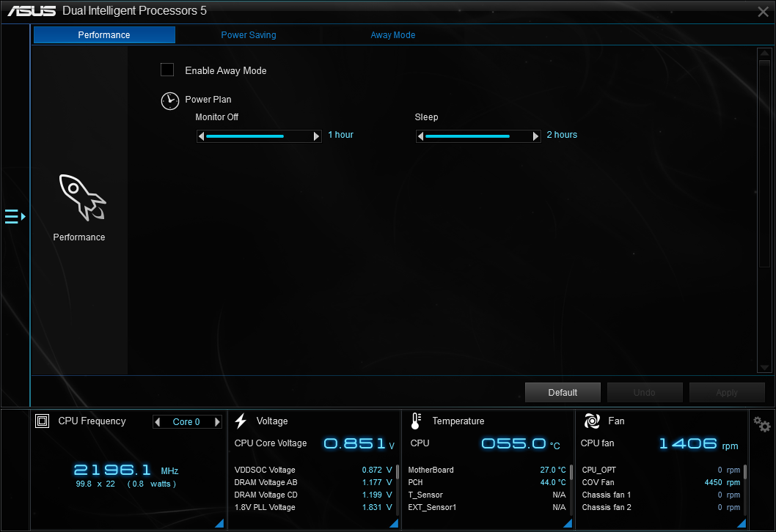Click the 1.8V PLL Voltage row
776x532 pixels.
coord(313,507)
